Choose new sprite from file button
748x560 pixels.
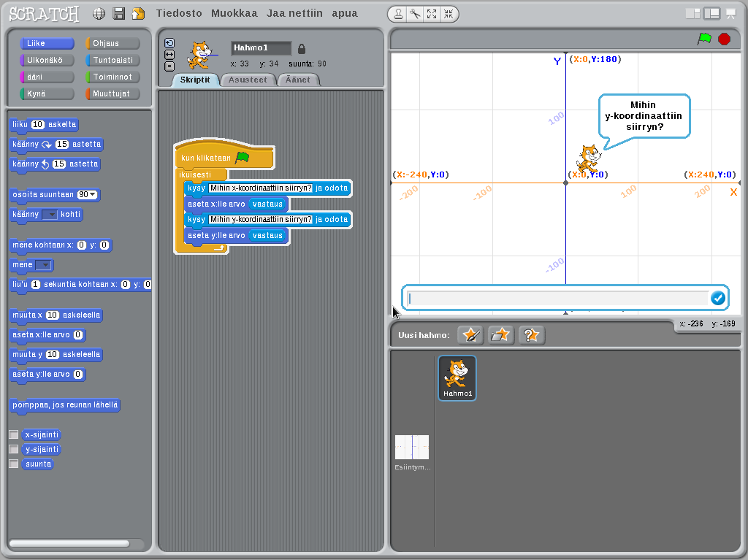click(x=500, y=335)
